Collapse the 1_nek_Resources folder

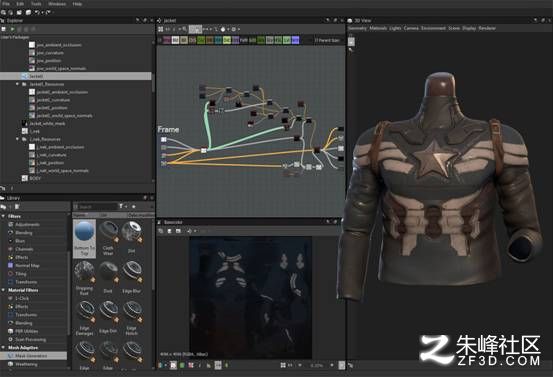coord(17,139)
